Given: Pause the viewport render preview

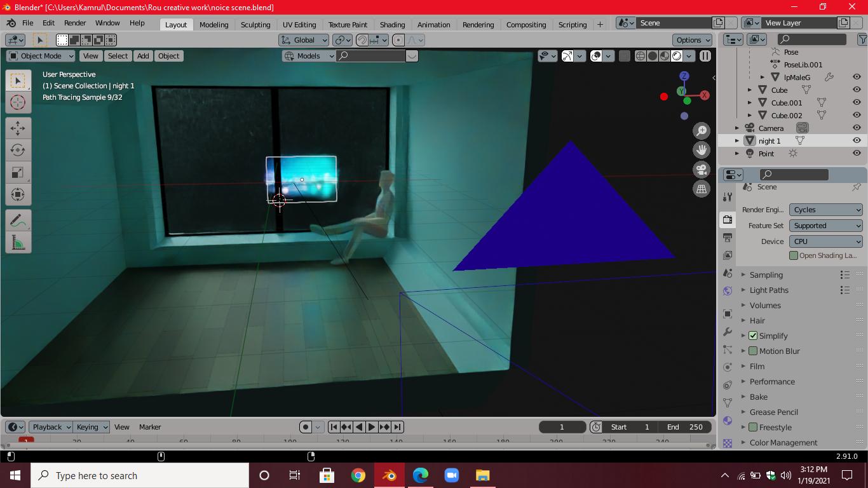Looking at the screenshot, I should pyautogui.click(x=705, y=56).
